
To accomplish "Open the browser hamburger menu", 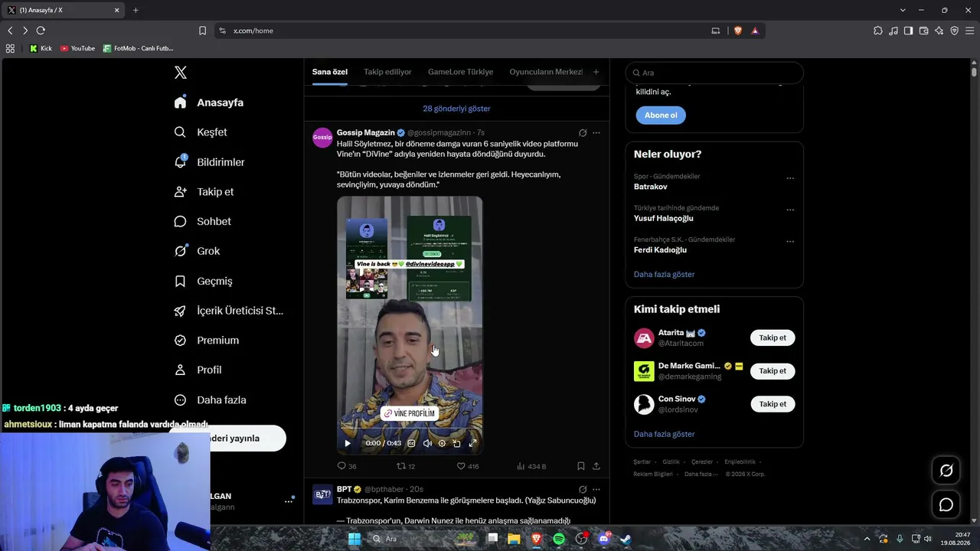I will click(969, 31).
